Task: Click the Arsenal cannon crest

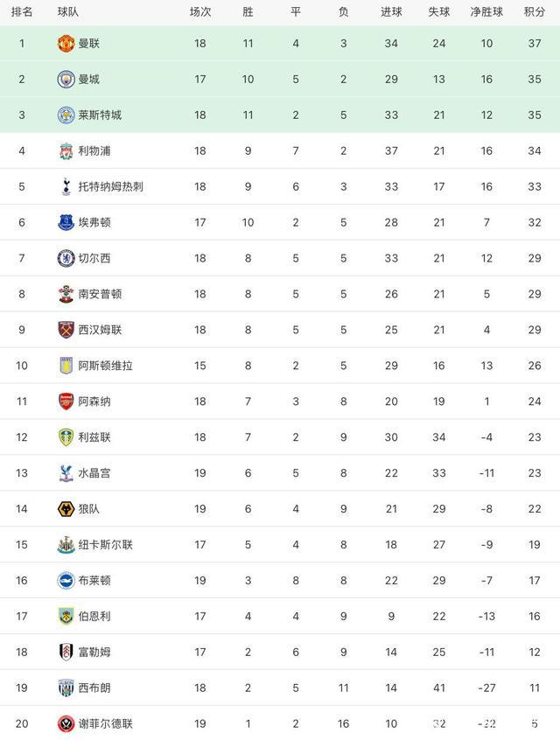Action: point(66,401)
